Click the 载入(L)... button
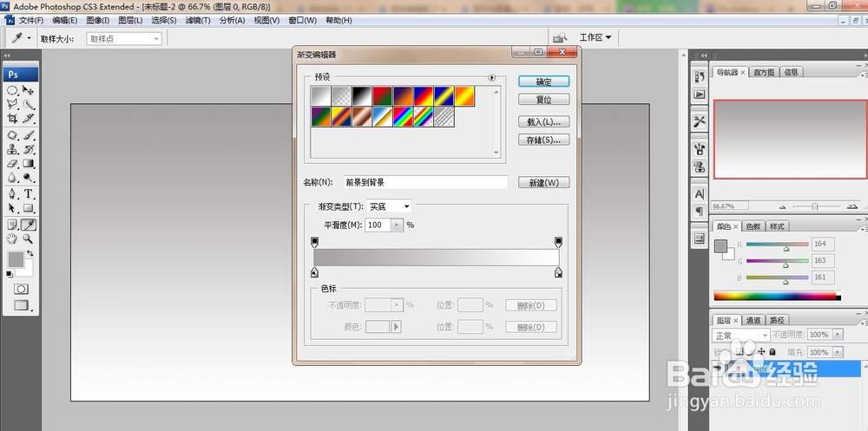Image resolution: width=868 pixels, height=431 pixels. 543,121
